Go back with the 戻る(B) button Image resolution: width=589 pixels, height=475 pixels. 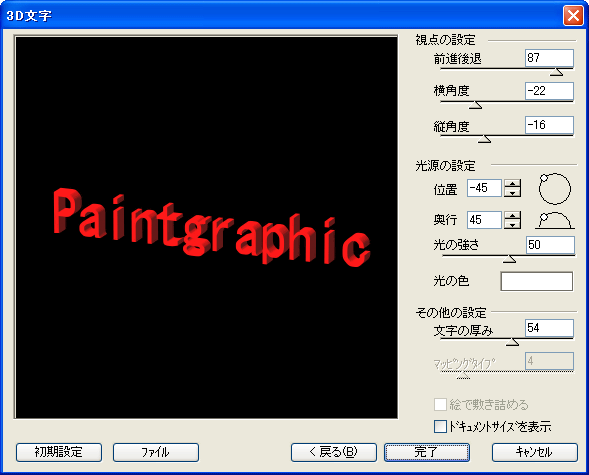click(334, 452)
